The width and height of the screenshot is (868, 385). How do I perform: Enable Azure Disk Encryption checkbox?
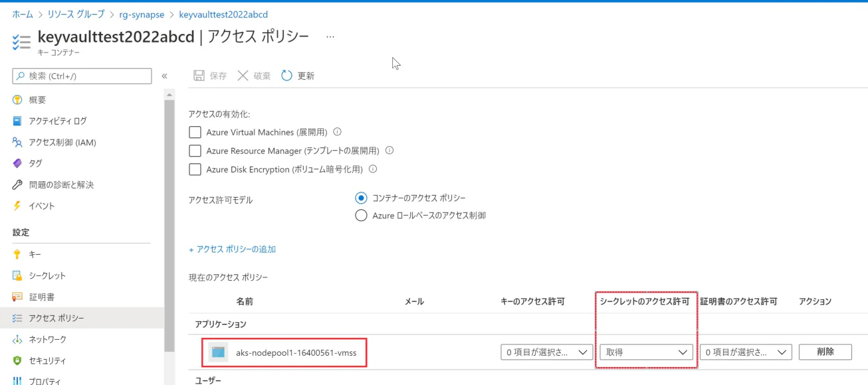click(x=195, y=170)
